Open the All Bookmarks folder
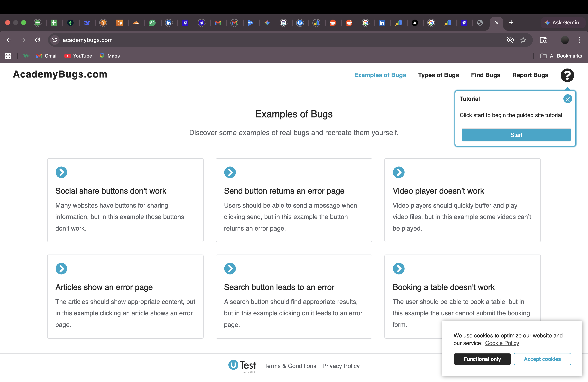 (x=561, y=56)
